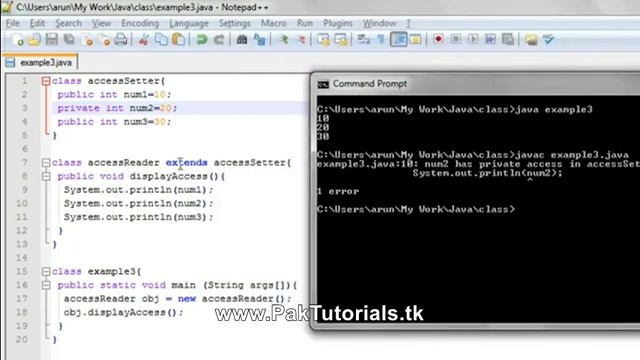
Task: Click the Command Prompt window title icon
Action: (x=323, y=84)
